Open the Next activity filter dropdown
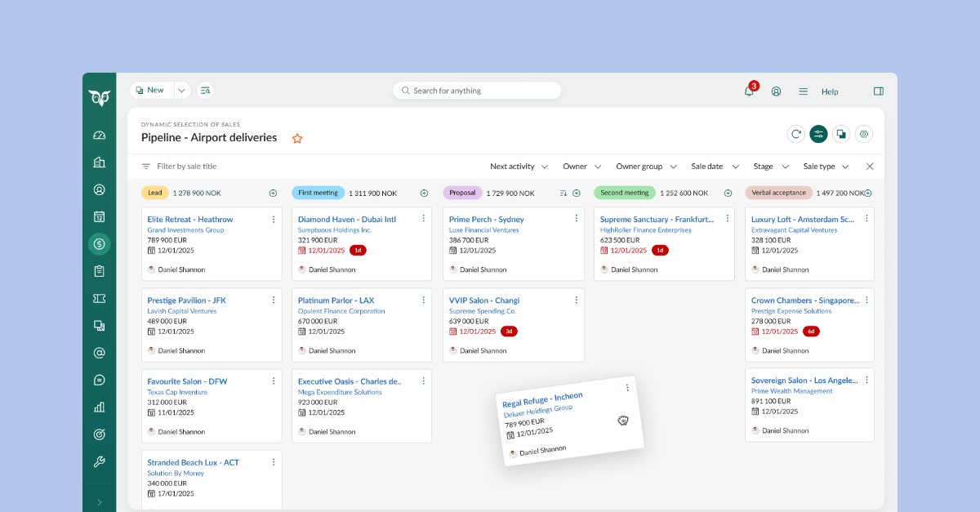This screenshot has height=512, width=980. (519, 167)
